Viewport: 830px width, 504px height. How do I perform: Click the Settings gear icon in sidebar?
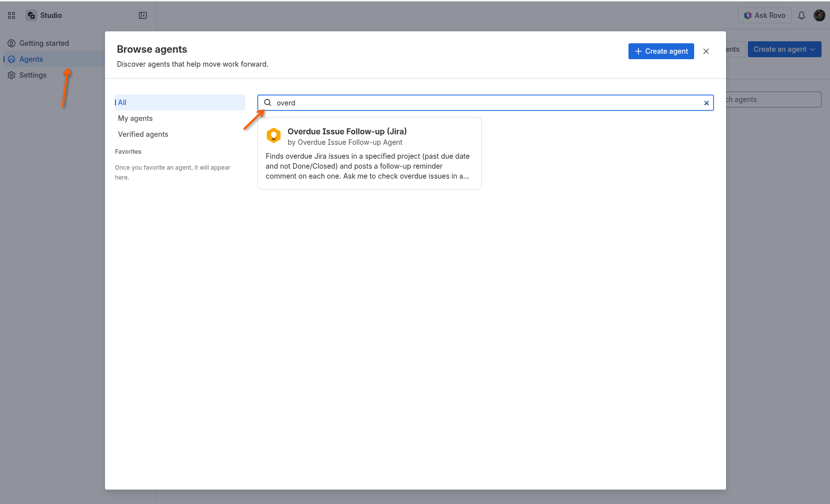(11, 75)
